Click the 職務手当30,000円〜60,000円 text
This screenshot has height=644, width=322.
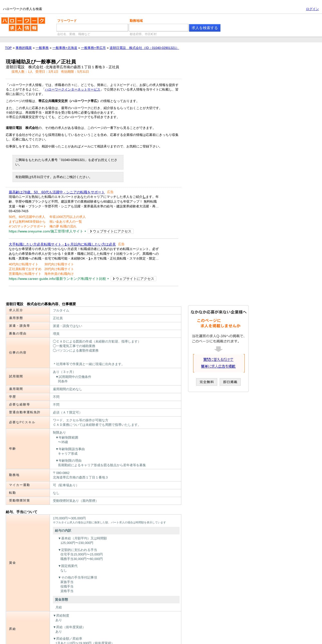82,559
